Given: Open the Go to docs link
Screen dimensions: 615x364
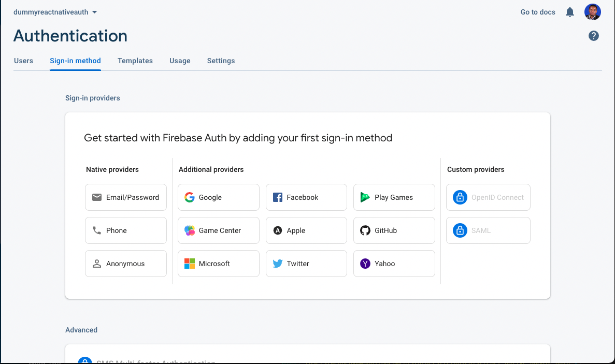Looking at the screenshot, I should click(538, 12).
